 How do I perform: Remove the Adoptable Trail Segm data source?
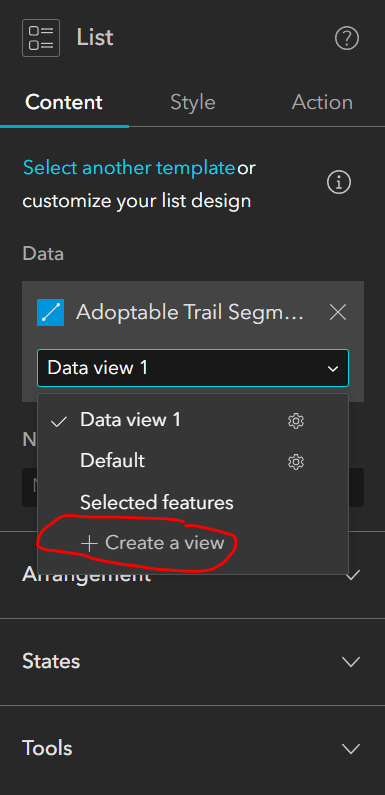pos(338,312)
